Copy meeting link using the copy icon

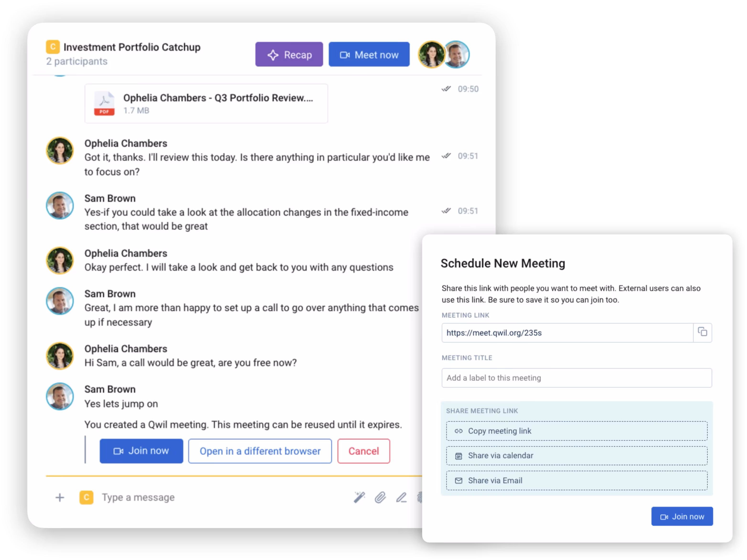coord(703,332)
